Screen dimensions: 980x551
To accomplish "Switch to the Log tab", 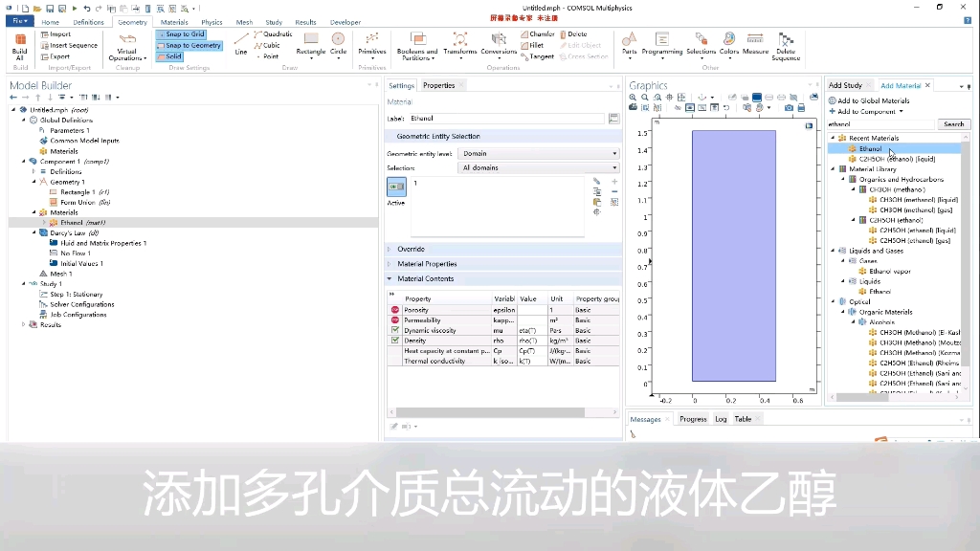I will pos(721,419).
